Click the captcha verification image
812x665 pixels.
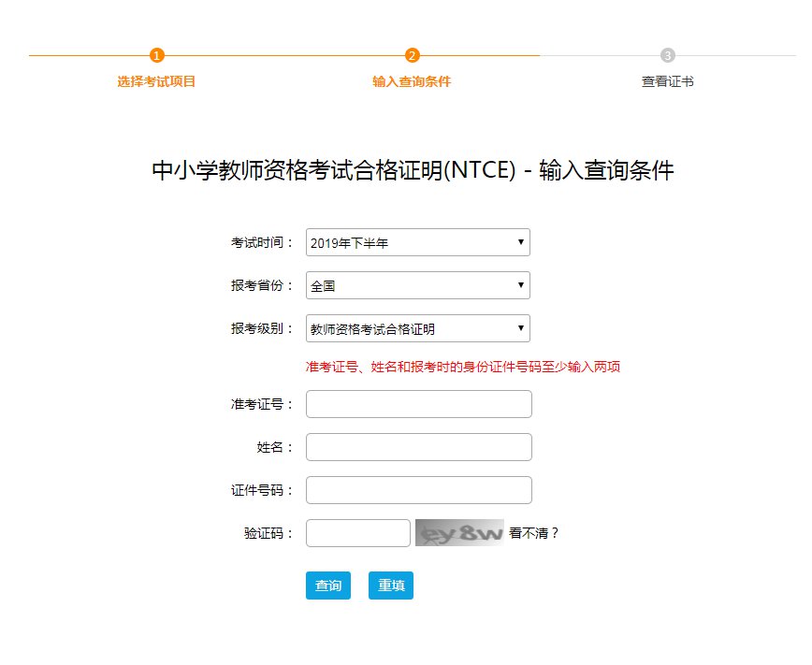(459, 533)
